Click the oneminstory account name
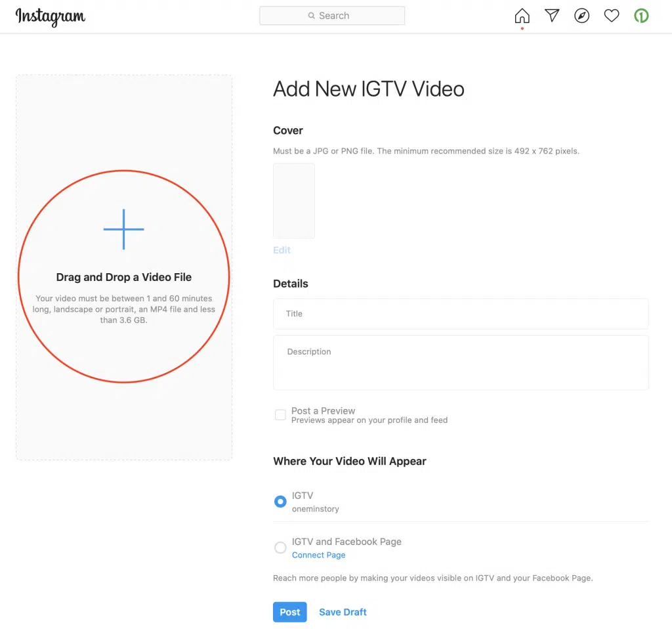The image size is (672, 629). pos(316,509)
